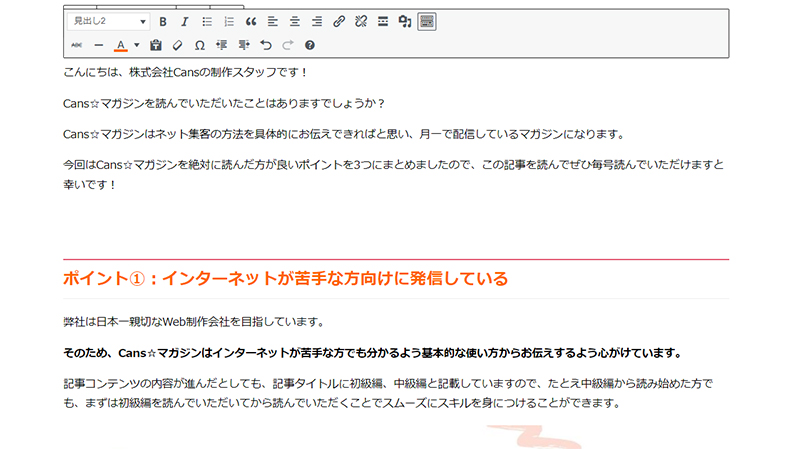Open the 見出し2 paragraph format dropdown
This screenshot has height=450, width=800.
tap(109, 21)
